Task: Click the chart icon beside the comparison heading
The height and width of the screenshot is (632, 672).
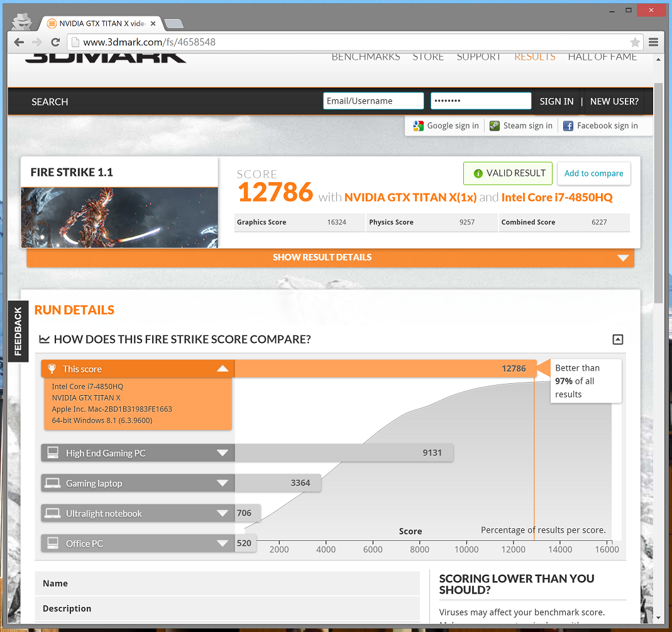Action: 44,339
